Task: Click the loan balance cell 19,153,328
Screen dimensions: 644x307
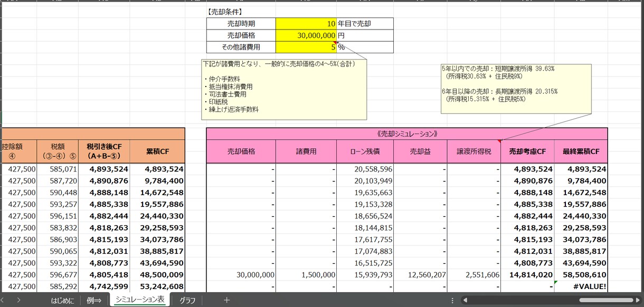Action: pos(365,204)
